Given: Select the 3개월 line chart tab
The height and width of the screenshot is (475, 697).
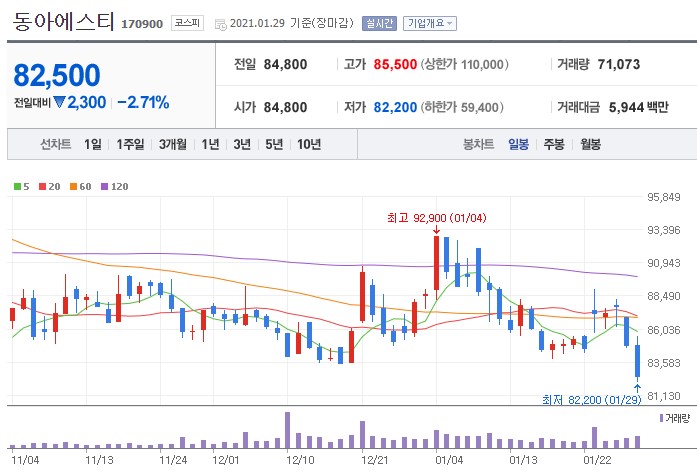Looking at the screenshot, I should click(x=173, y=144).
